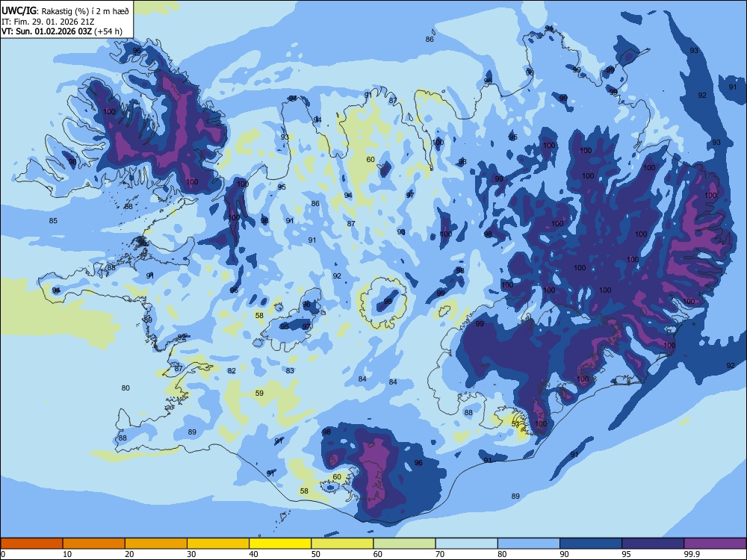Click the pale yellow 50–60 legend swatch
The height and width of the screenshot is (560, 747).
click(x=342, y=544)
